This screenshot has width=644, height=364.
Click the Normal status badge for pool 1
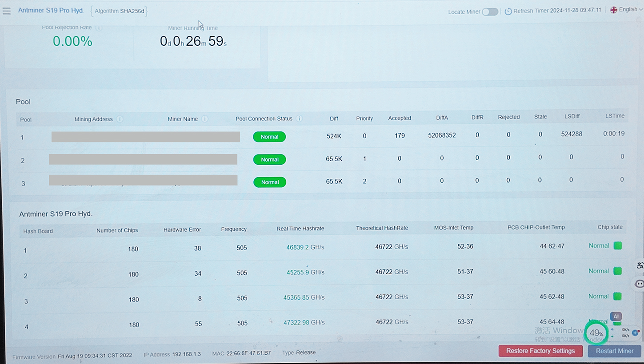coord(269,137)
